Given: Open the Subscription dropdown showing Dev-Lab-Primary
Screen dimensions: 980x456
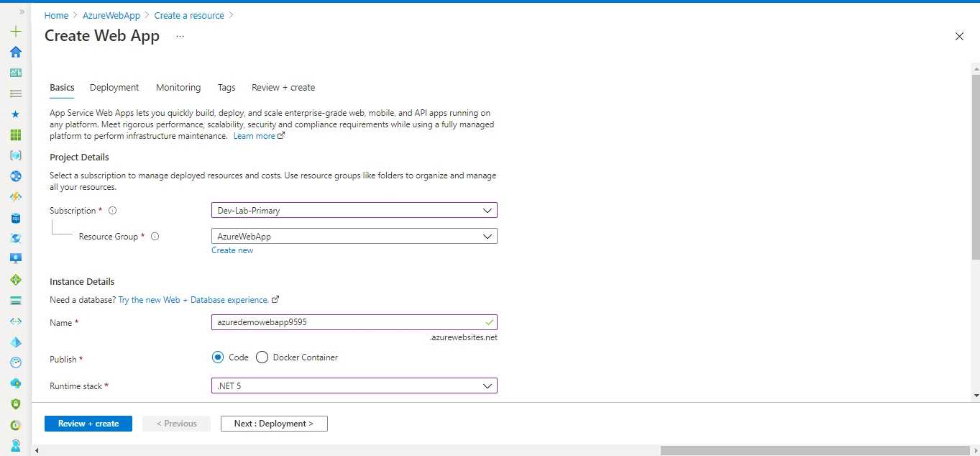Looking at the screenshot, I should click(x=354, y=210).
